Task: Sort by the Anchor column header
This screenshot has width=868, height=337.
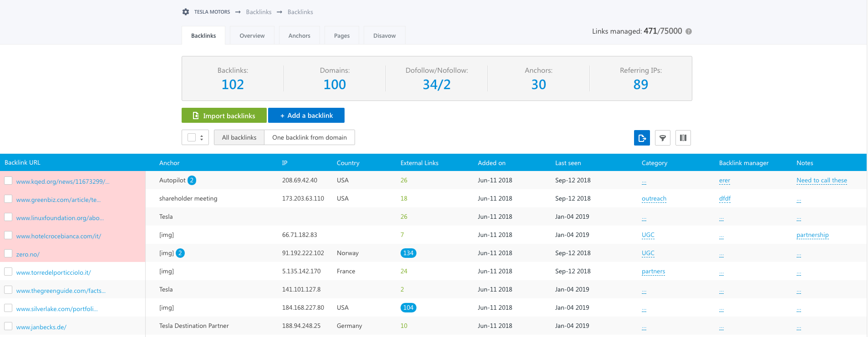Action: tap(169, 163)
